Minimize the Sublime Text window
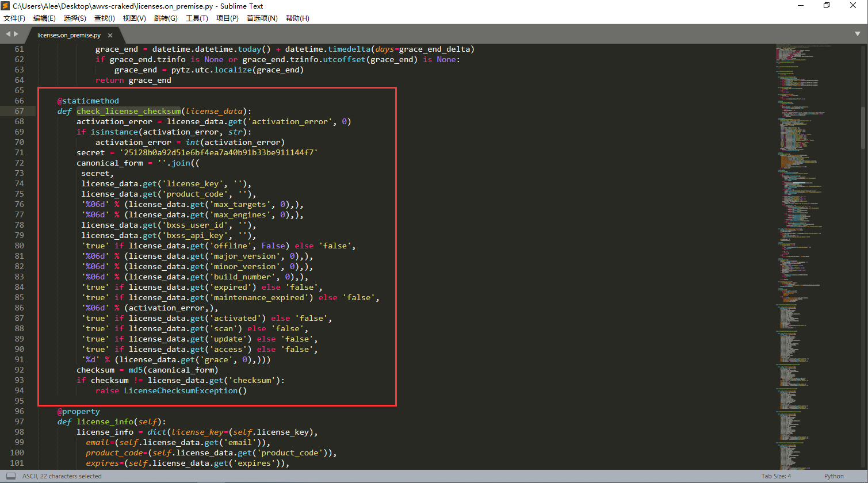Image resolution: width=868 pixels, height=483 pixels. (x=800, y=6)
